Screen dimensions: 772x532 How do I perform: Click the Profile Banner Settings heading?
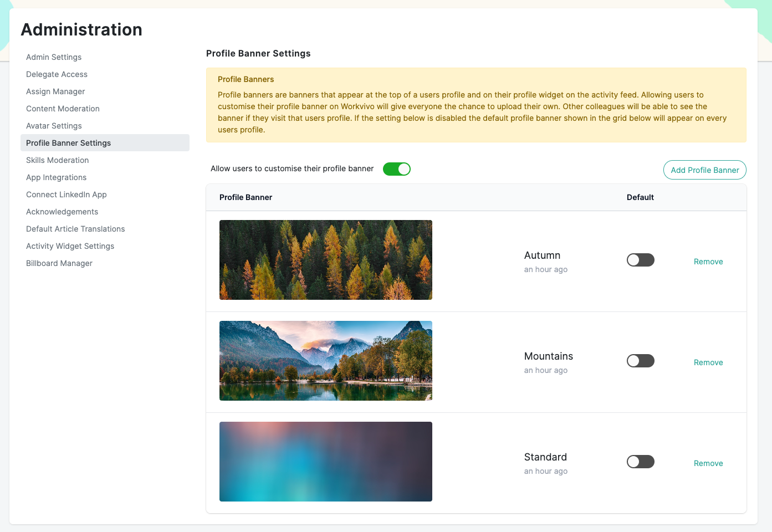tap(258, 53)
